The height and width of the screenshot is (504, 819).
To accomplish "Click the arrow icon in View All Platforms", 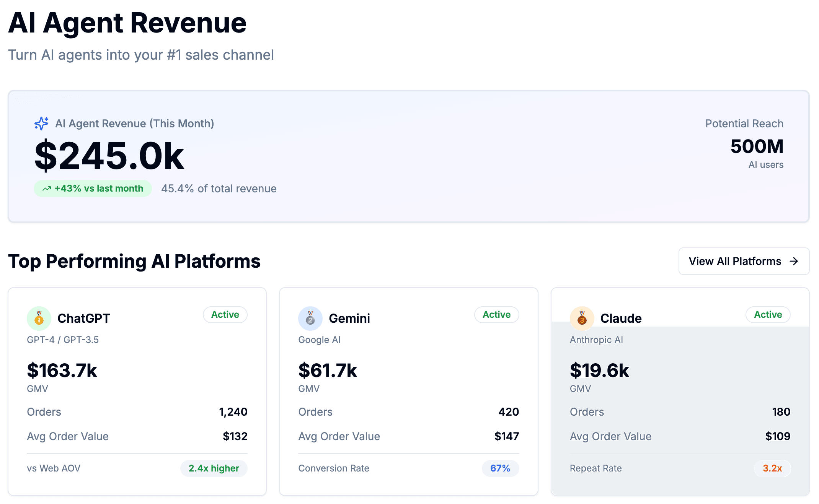I will coord(794,261).
